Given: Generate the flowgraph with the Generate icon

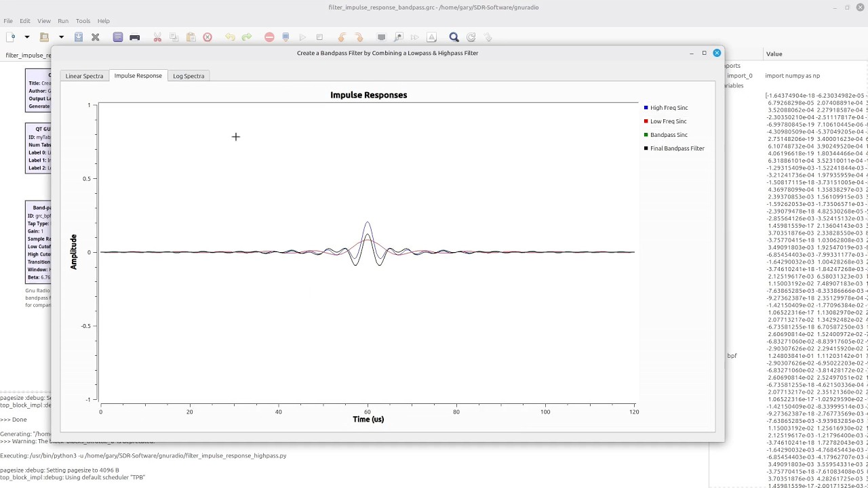Looking at the screenshot, I should pos(285,37).
